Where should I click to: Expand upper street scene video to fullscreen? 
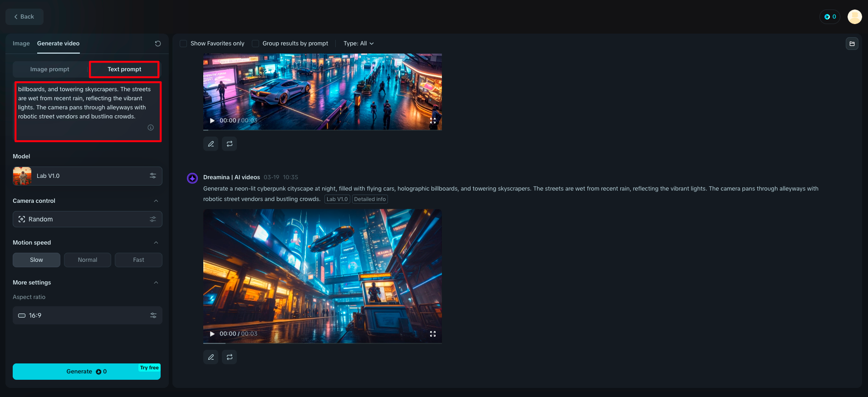[433, 121]
